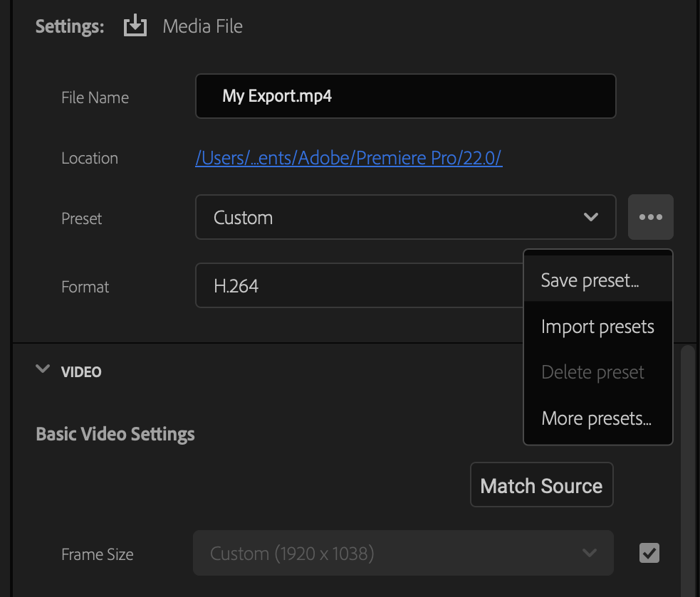Click the File Name field with My Export.mp4
700x597 pixels.
click(404, 96)
